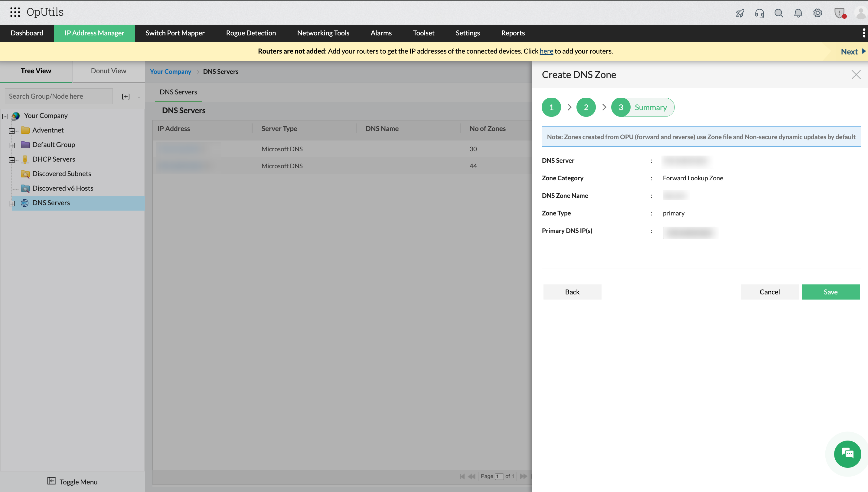868x492 pixels.
Task: Click the Save button
Action: (x=830, y=292)
